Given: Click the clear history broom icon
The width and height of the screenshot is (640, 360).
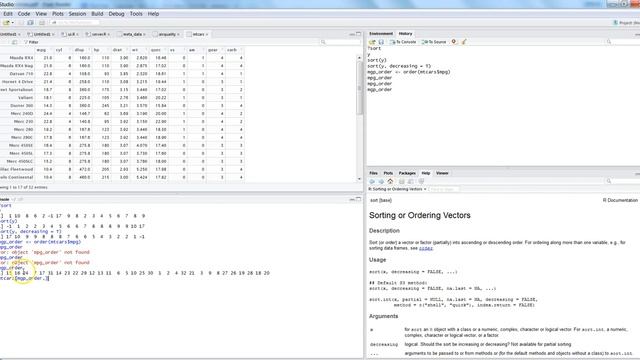Looking at the screenshot, I should click(x=464, y=42).
